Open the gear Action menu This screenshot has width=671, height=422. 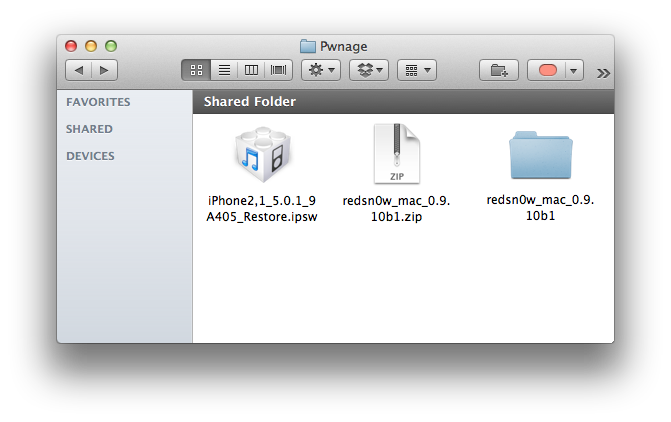[x=321, y=70]
